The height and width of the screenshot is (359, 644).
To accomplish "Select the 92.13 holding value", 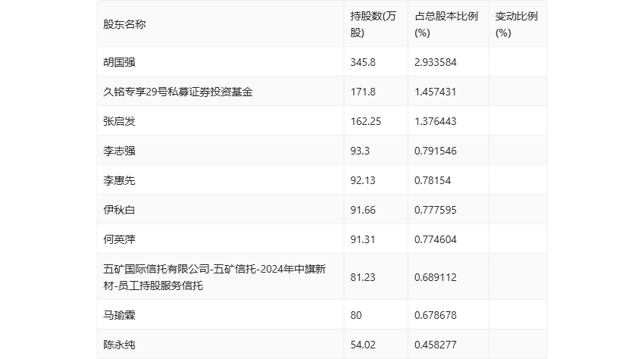I will pos(363,180).
